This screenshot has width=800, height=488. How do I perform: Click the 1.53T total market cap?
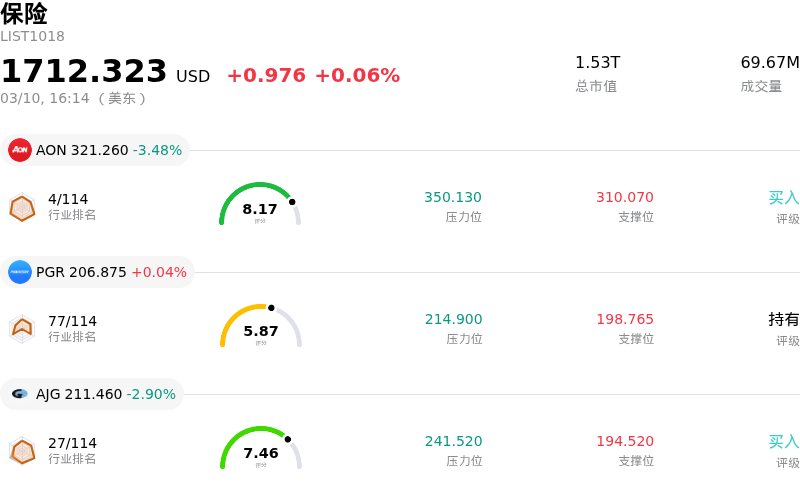[597, 63]
